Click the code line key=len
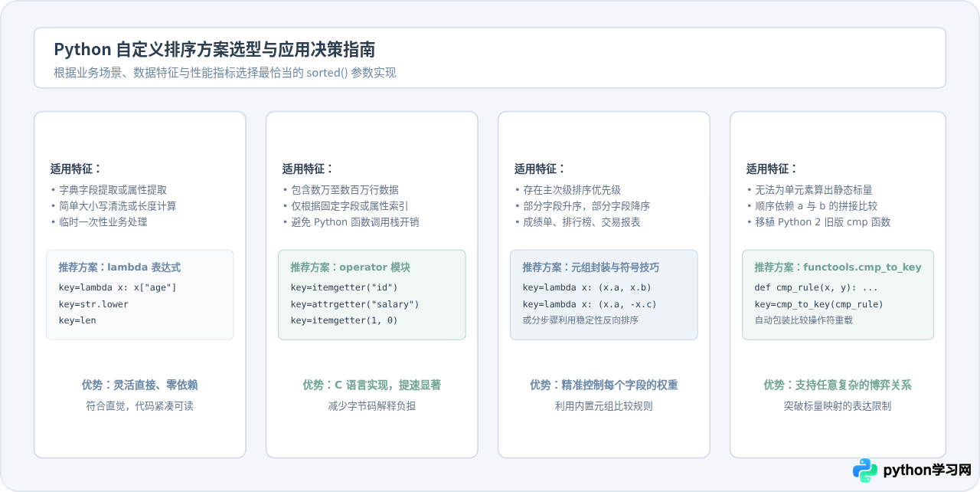The height and width of the screenshot is (492, 980). coord(77,320)
